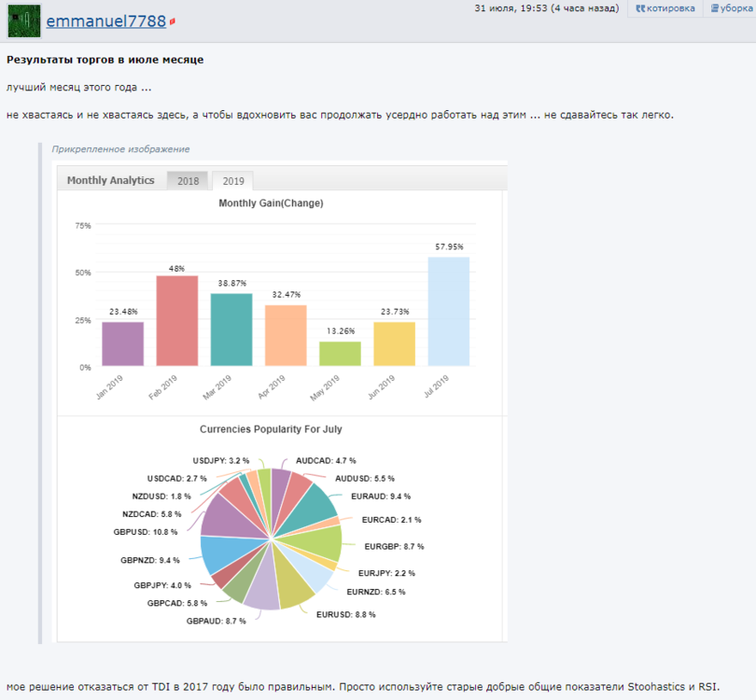756x700 pixels.
Task: Click the 38.87% bar label
Action: (x=231, y=283)
